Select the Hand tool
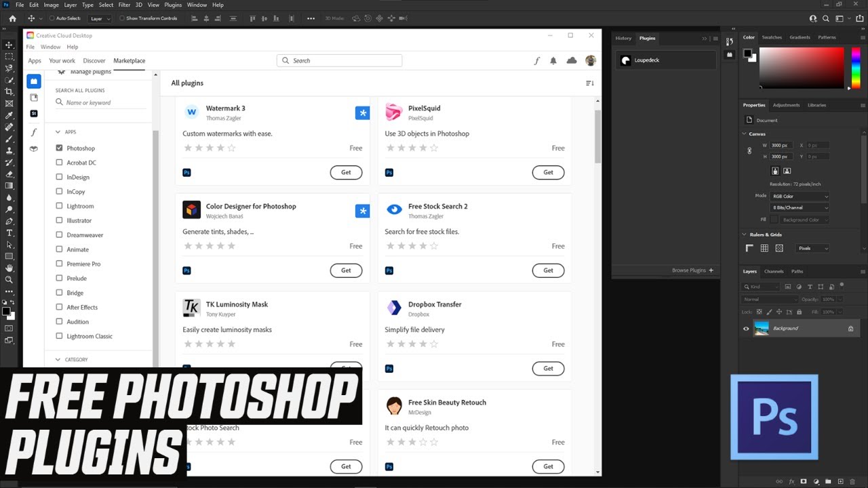Image resolution: width=868 pixels, height=488 pixels. point(9,268)
